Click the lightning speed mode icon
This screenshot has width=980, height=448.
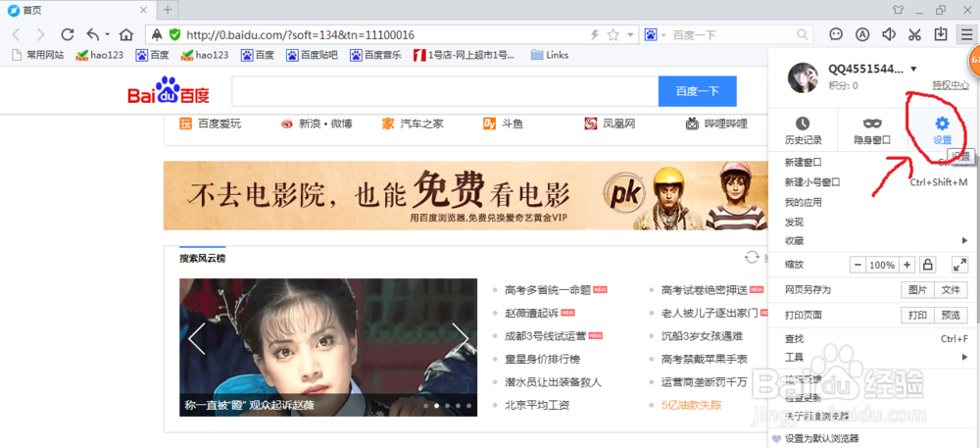[x=595, y=35]
